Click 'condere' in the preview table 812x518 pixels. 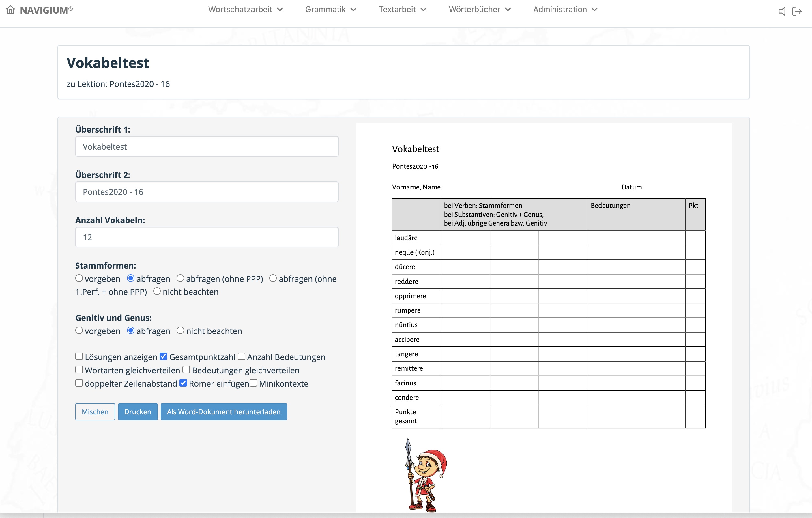[x=407, y=398]
